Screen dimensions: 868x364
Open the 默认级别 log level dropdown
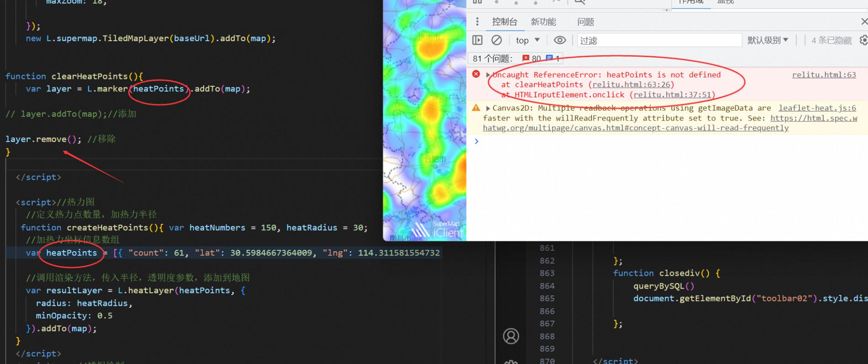pyautogui.click(x=767, y=40)
